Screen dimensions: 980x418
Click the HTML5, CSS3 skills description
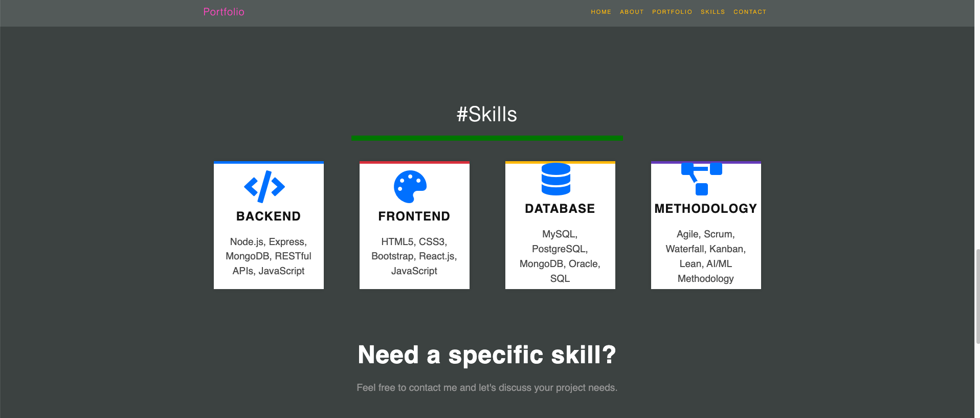(x=414, y=256)
